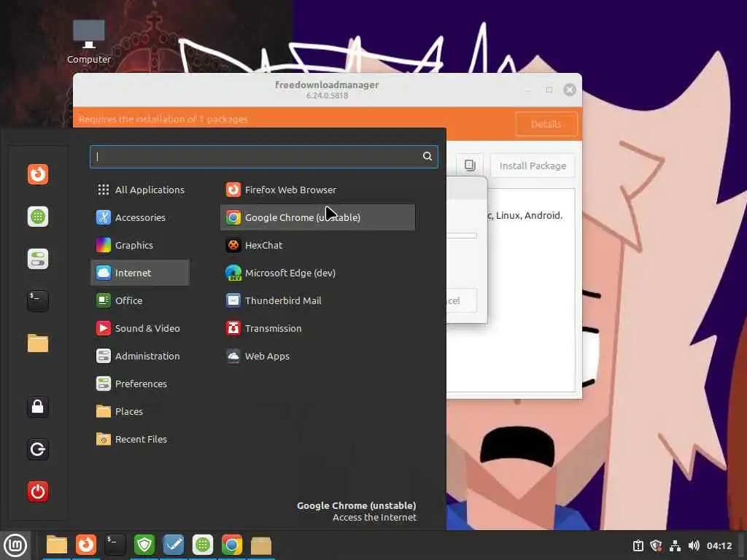The height and width of the screenshot is (560, 747).
Task: Click the Software Manager taskbar icon
Action: click(203, 545)
